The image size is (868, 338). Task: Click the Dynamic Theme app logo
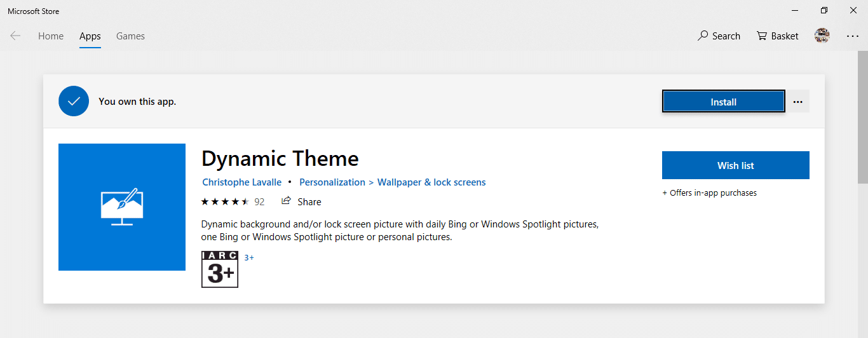(122, 207)
